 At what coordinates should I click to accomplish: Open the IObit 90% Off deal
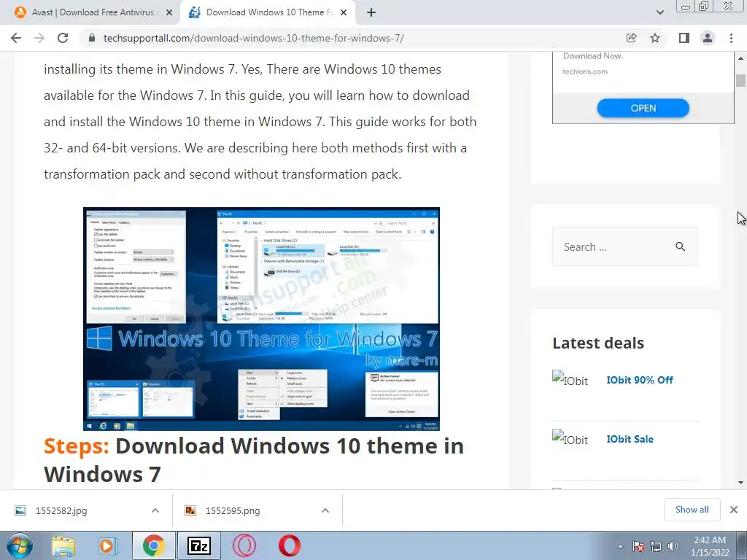coord(640,380)
